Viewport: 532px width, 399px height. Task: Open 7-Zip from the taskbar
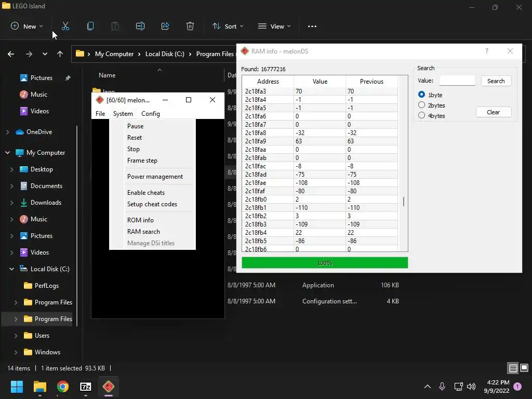pyautogui.click(x=86, y=387)
